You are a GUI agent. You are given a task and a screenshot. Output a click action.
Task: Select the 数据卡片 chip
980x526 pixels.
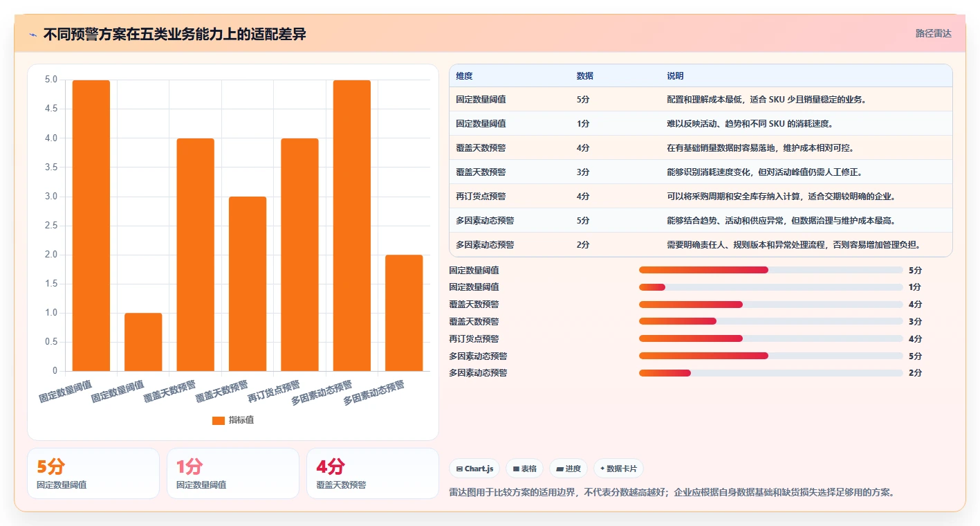(618, 469)
